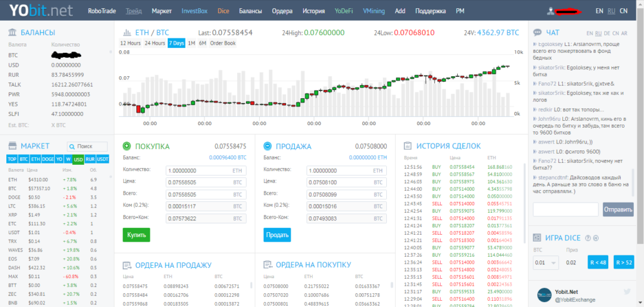Switch chat language to DE

[608, 33]
